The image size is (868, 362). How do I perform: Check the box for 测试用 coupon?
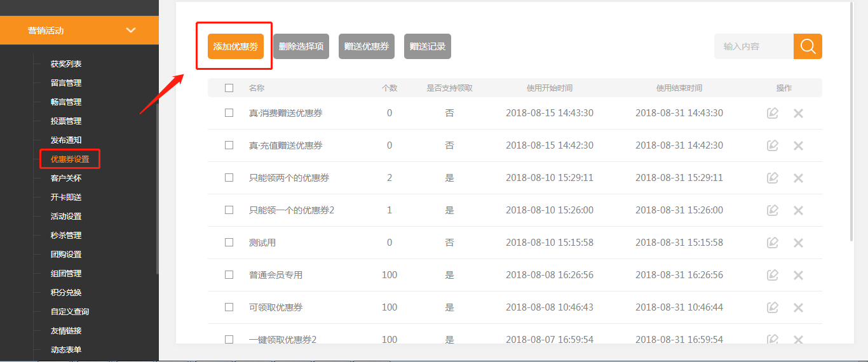(x=229, y=243)
